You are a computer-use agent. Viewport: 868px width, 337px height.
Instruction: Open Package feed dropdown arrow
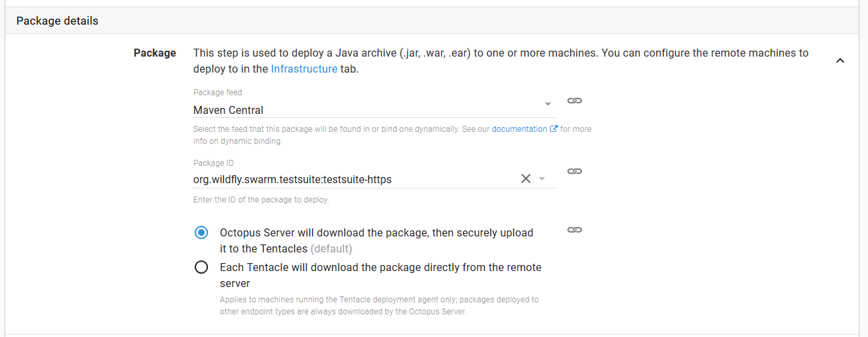coord(547,104)
